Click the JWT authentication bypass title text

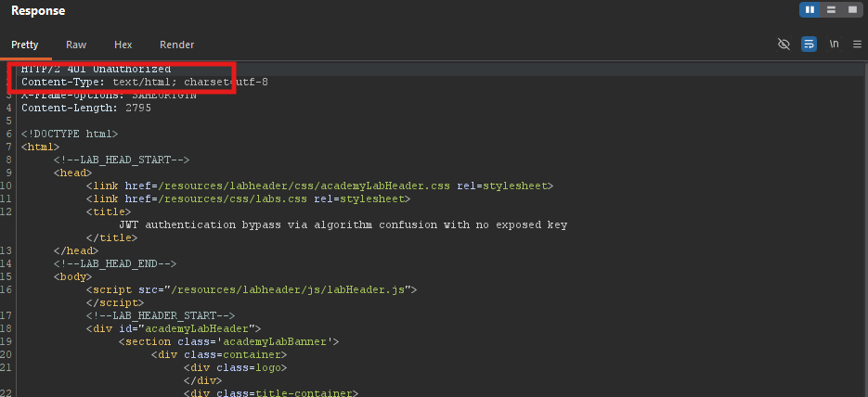coord(343,225)
